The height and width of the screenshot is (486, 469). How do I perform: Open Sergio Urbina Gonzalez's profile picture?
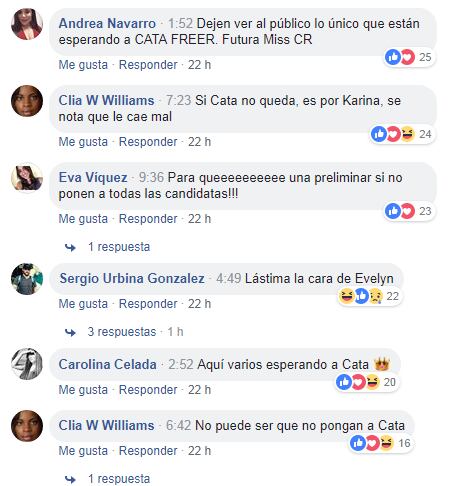27,279
